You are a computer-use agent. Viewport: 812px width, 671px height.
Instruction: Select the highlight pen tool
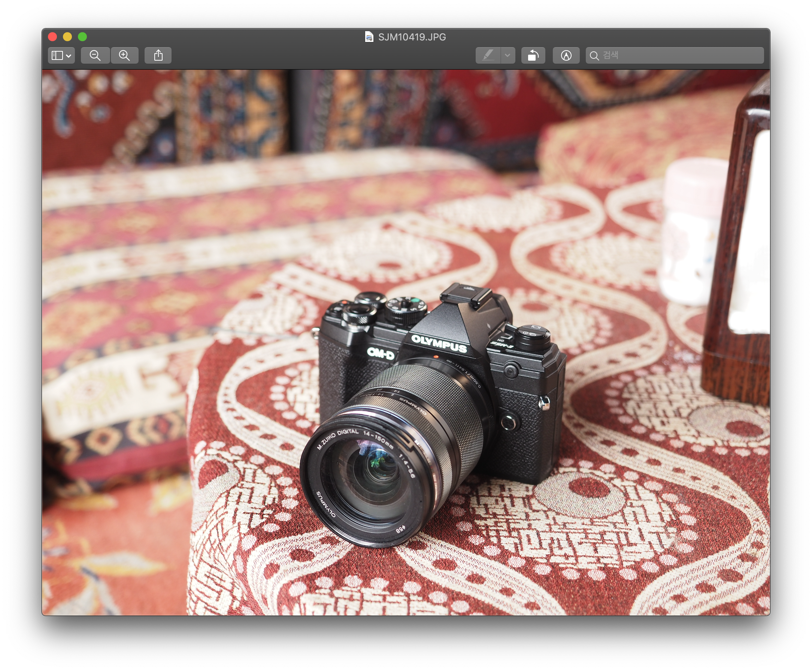pos(488,56)
